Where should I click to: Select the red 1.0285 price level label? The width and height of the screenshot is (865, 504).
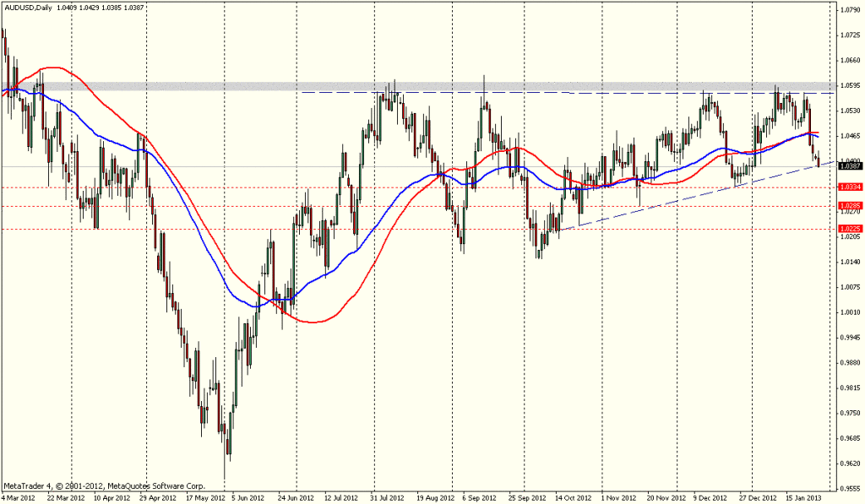(x=849, y=206)
